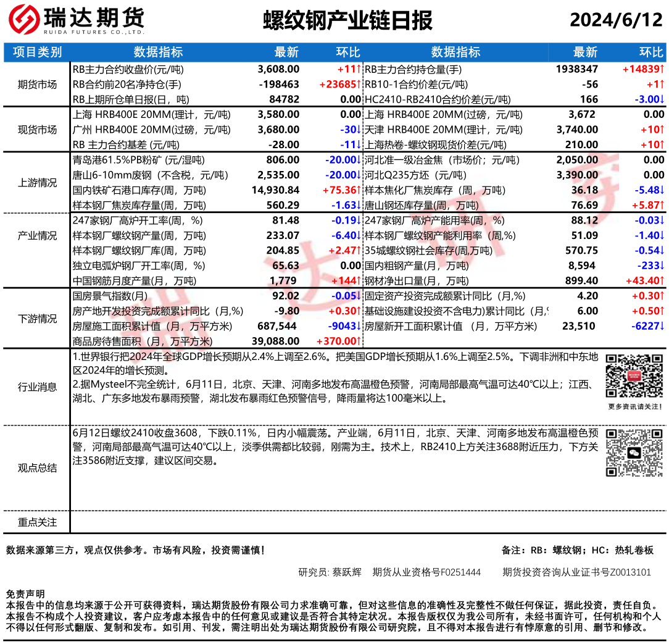
Task: Click the red up arrow after +14839
Action: point(662,70)
